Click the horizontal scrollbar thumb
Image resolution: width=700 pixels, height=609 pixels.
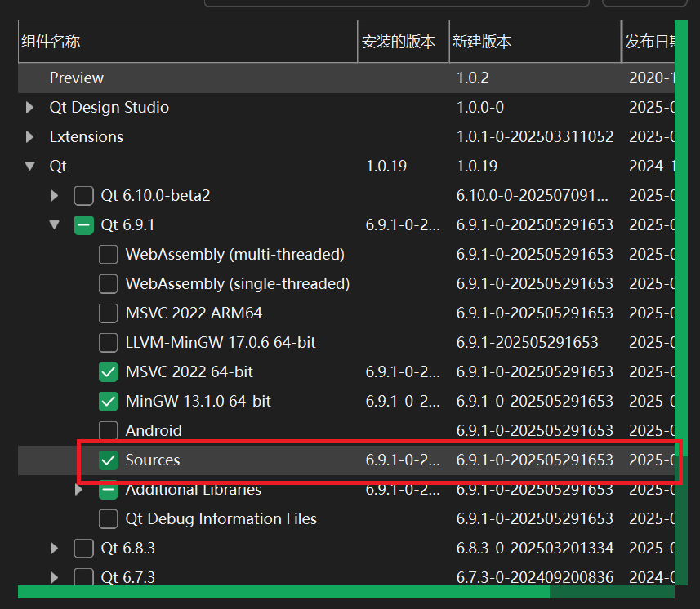coord(284,592)
